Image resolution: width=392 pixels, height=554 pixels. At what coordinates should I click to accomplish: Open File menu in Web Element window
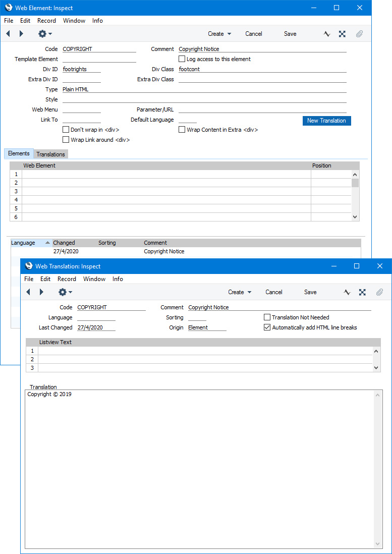pyautogui.click(x=9, y=21)
